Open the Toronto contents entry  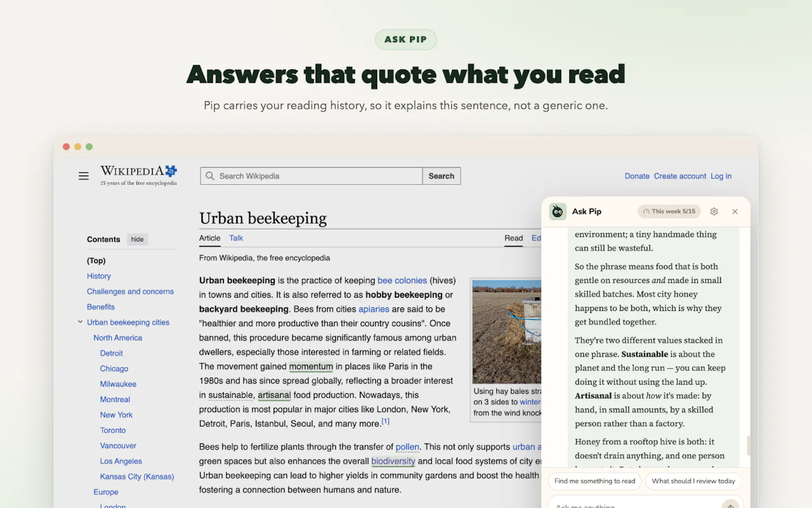pos(113,430)
